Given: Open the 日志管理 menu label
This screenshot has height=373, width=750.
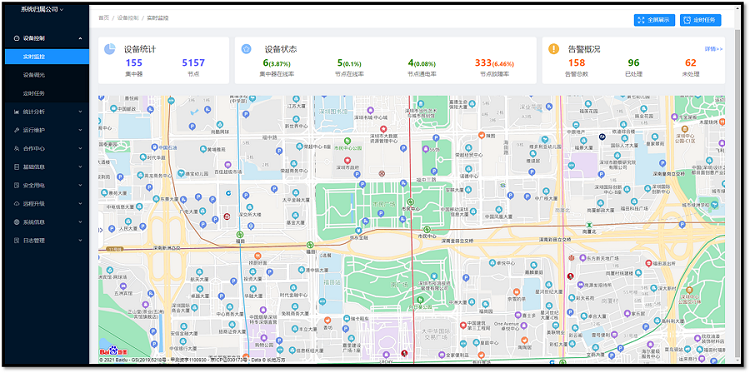Looking at the screenshot, I should coord(34,241).
